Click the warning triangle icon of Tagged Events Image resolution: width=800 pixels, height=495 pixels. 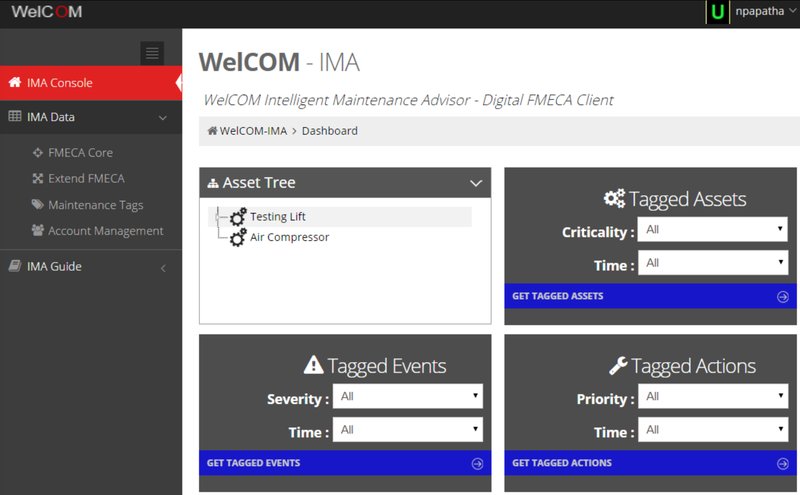click(313, 365)
